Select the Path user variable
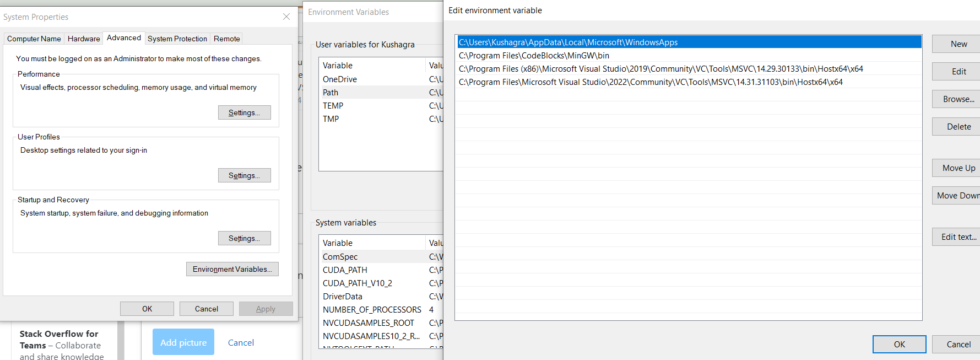 pos(381,93)
